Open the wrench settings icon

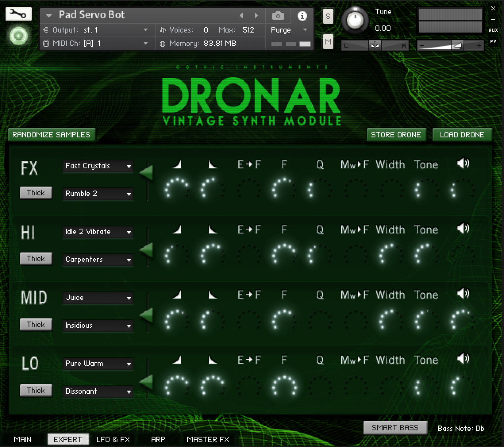(x=18, y=15)
